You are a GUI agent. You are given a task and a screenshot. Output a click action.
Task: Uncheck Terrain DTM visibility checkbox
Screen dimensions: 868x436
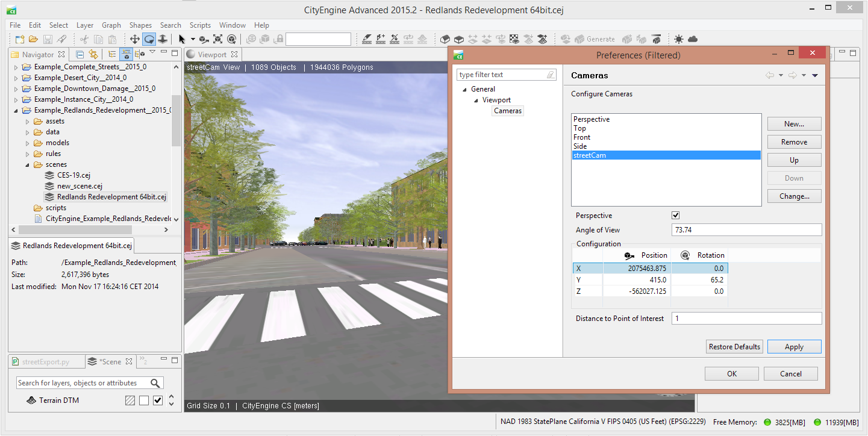[x=158, y=400]
